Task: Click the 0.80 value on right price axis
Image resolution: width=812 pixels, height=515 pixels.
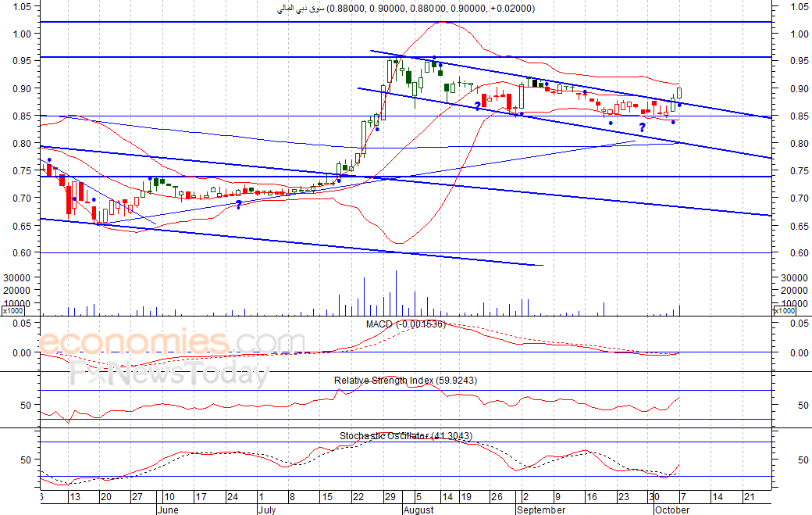Action: 800,144
